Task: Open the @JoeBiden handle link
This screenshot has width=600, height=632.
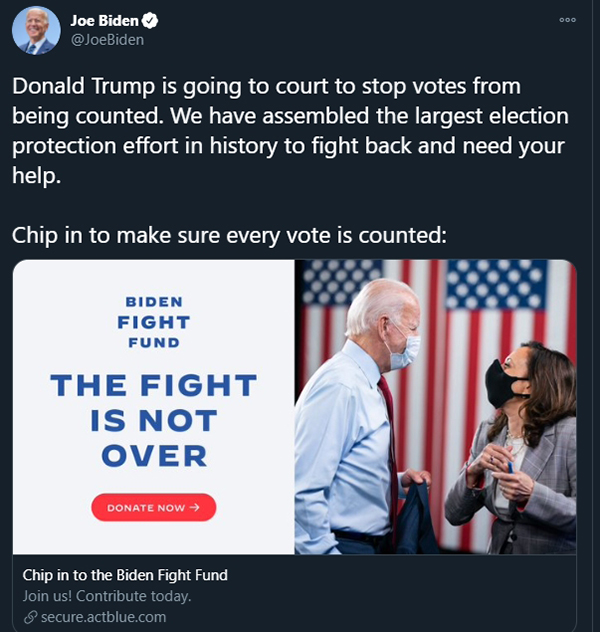Action: tap(107, 40)
